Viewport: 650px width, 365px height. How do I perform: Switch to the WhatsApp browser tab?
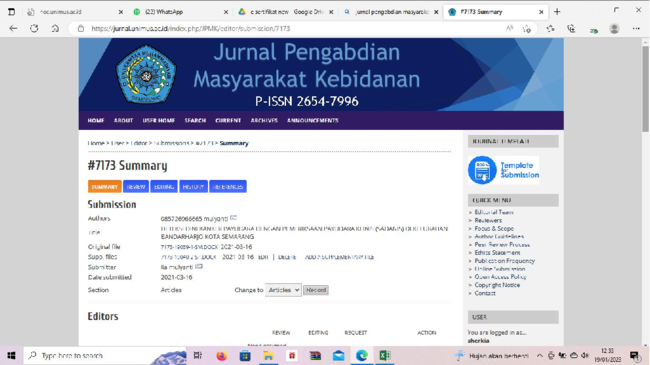(180, 12)
